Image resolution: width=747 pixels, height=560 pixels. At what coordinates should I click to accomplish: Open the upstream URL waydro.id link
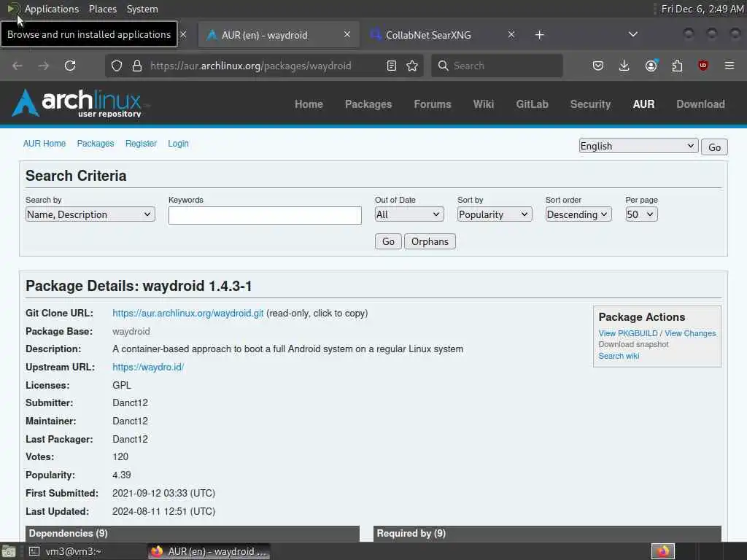pyautogui.click(x=148, y=367)
